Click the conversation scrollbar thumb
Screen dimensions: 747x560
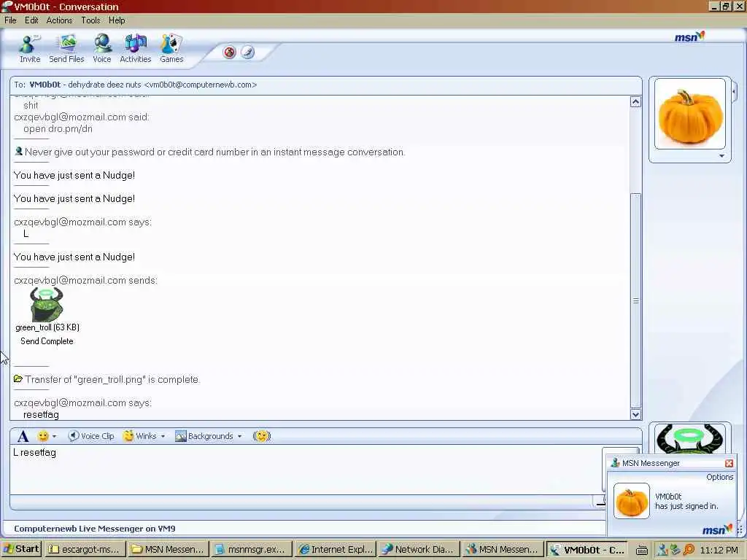pyautogui.click(x=635, y=301)
